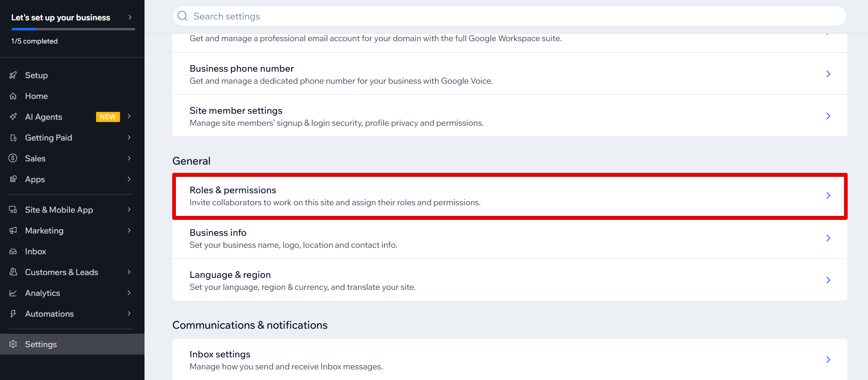Click the Analytics chart icon
Viewport: 868px width, 380px height.
coord(13,293)
